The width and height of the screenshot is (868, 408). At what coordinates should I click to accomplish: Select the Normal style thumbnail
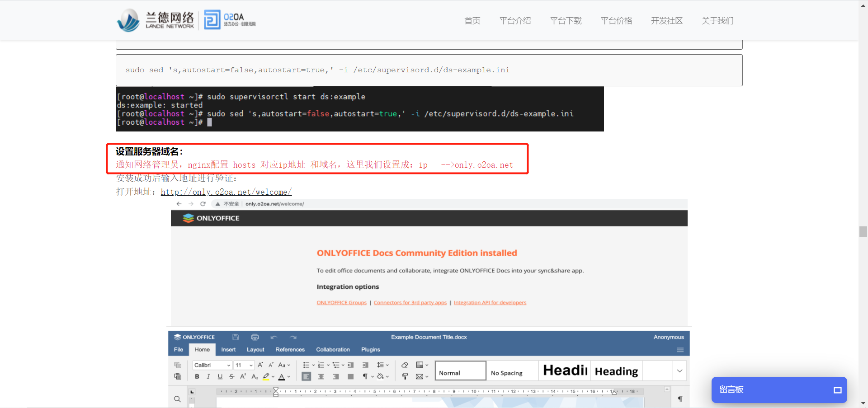[461, 371]
